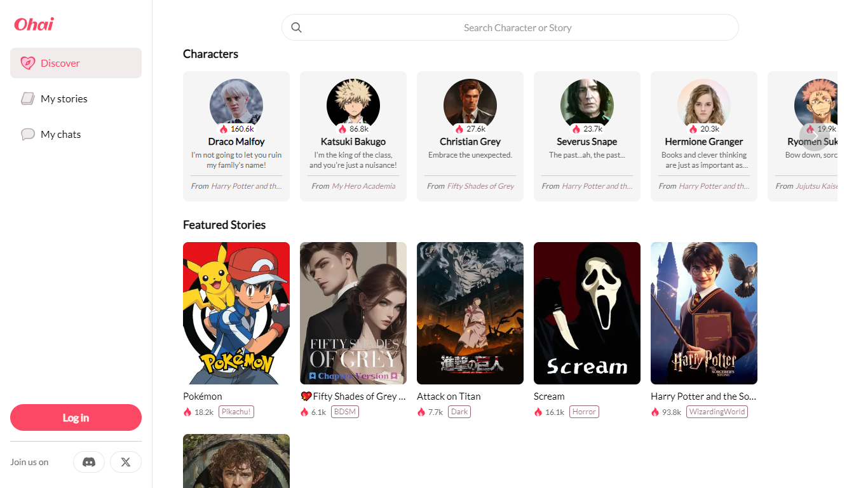The width and height of the screenshot is (868, 488).
Task: Click the My stories book icon
Action: coord(27,98)
